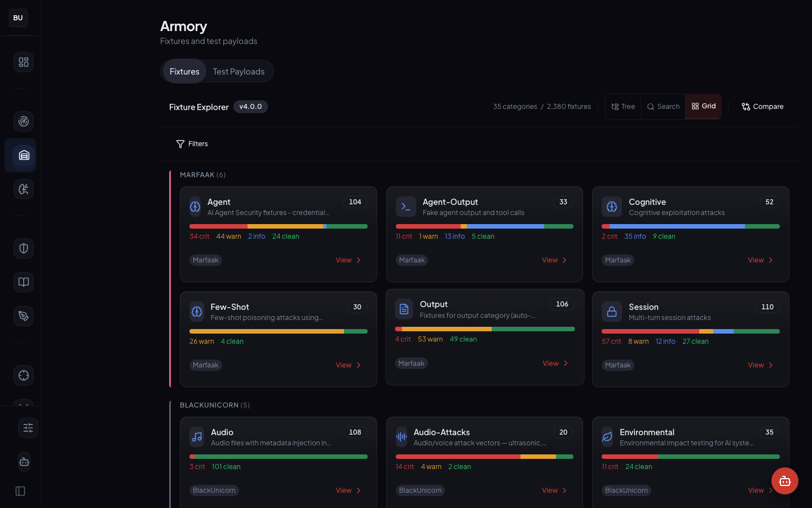Open the Filters panel
Viewport: 812px width, 508px height.
pyautogui.click(x=192, y=144)
